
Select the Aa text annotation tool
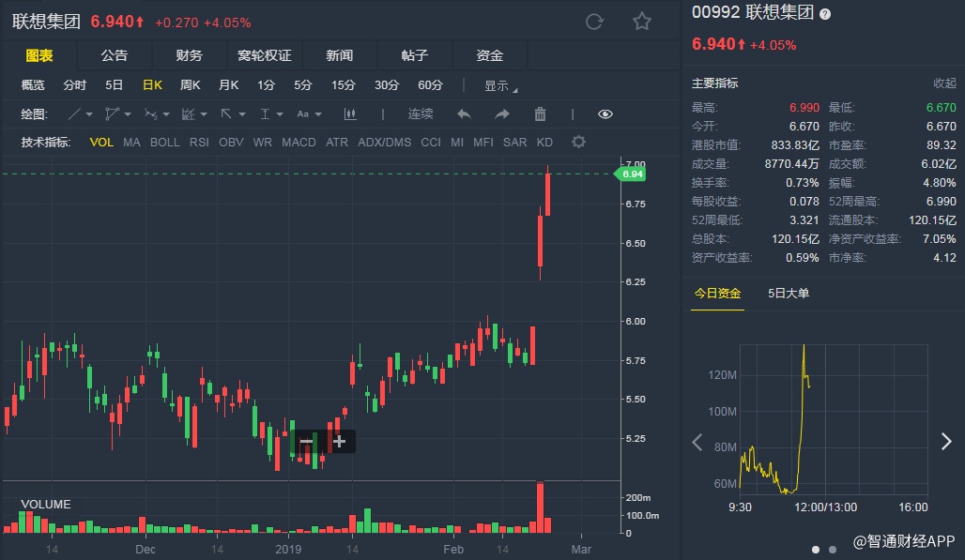coord(303,114)
